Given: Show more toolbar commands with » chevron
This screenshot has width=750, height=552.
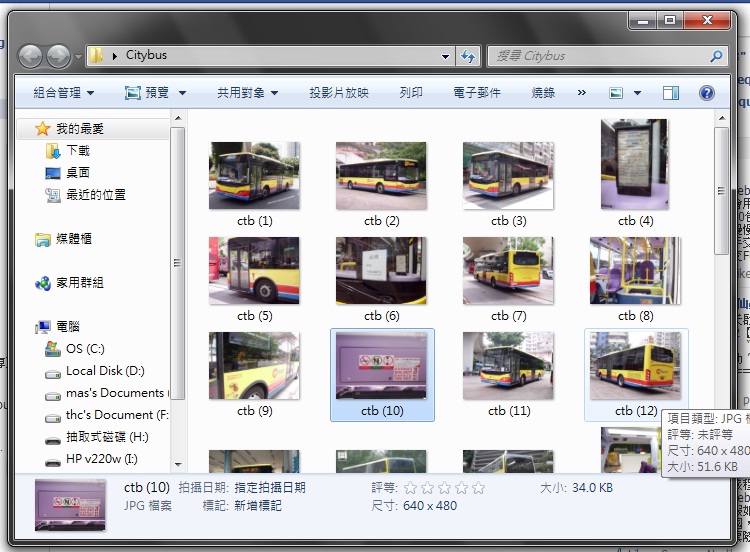Looking at the screenshot, I should [582, 92].
